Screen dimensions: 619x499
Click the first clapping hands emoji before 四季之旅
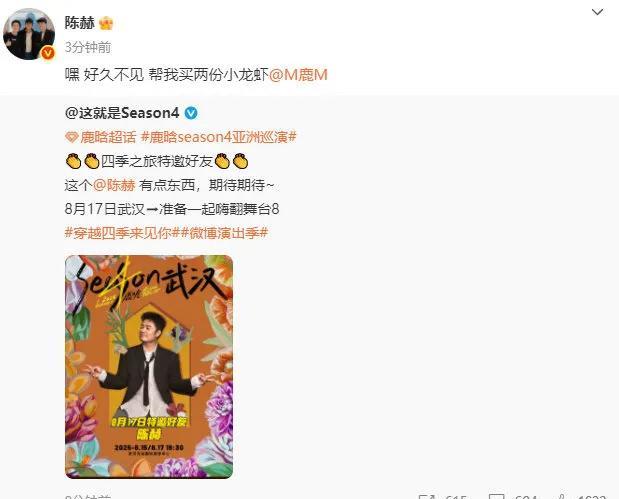pos(73,161)
